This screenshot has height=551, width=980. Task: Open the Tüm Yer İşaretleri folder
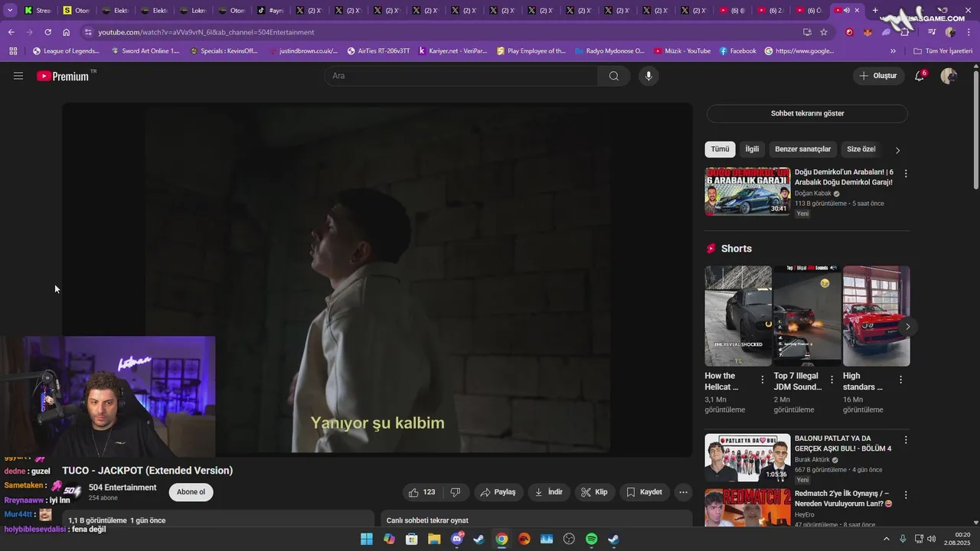click(x=942, y=51)
